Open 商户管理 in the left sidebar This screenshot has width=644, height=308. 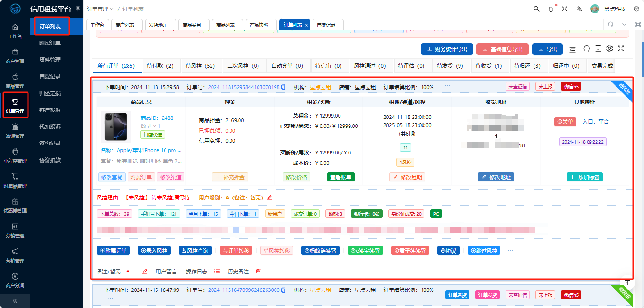[x=15, y=56]
